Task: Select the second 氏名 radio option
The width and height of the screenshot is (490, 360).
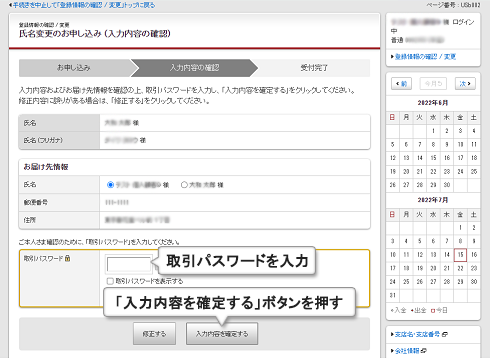Action: point(184,185)
